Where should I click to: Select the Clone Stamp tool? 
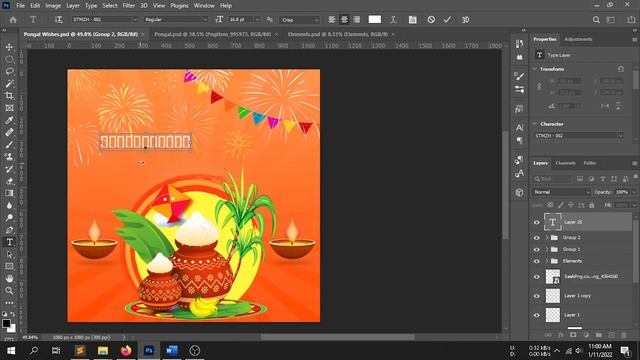(x=9, y=157)
